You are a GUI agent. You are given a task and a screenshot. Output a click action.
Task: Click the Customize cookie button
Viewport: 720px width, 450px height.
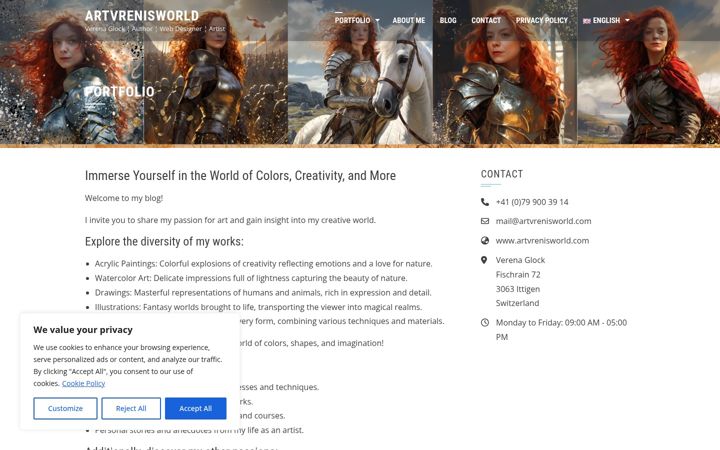click(65, 408)
